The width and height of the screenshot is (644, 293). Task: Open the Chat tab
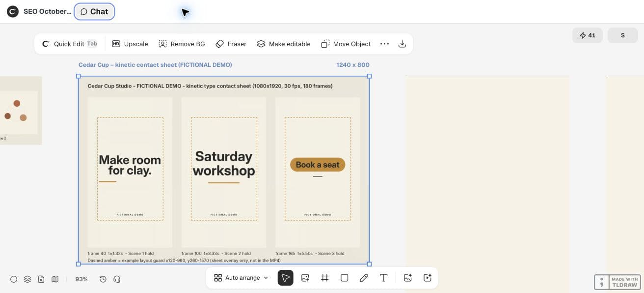[x=94, y=11]
